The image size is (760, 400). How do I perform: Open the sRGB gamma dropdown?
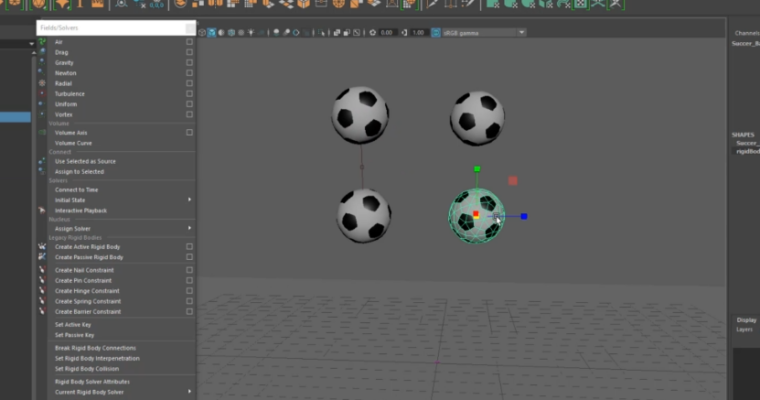(x=522, y=32)
